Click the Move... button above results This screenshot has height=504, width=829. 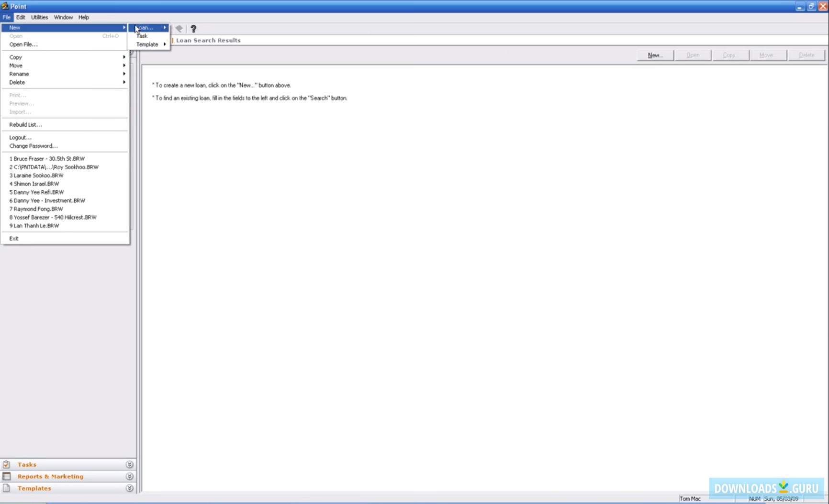769,55
